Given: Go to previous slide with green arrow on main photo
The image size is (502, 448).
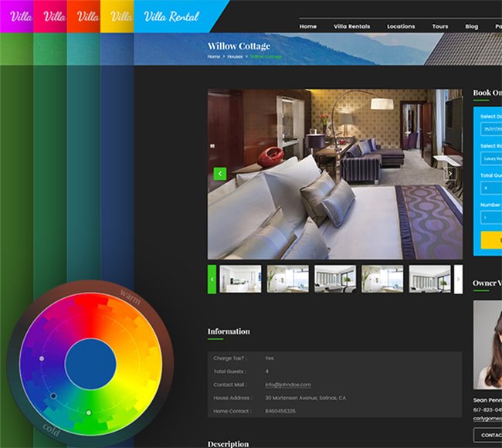Looking at the screenshot, I should click(x=220, y=174).
